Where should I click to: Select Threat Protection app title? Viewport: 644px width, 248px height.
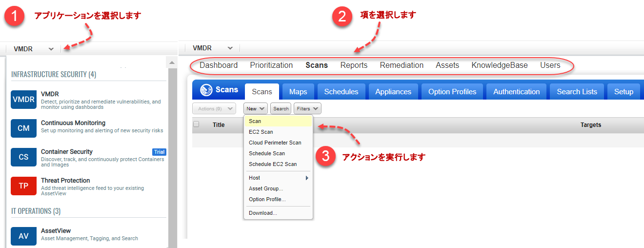tap(65, 181)
